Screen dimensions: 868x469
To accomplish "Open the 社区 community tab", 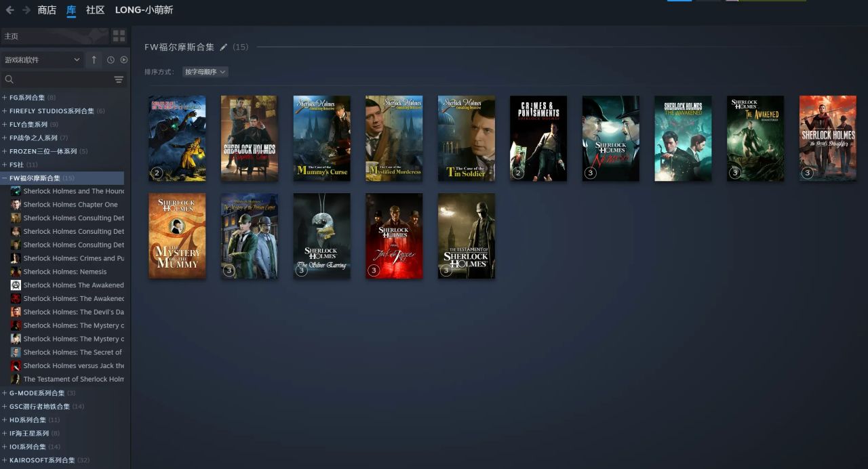I will pyautogui.click(x=95, y=10).
